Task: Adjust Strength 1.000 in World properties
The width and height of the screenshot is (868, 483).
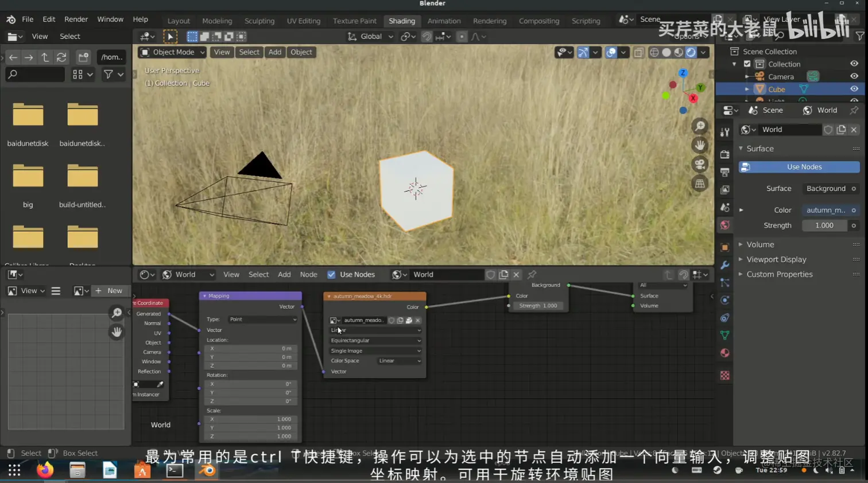Action: point(824,225)
